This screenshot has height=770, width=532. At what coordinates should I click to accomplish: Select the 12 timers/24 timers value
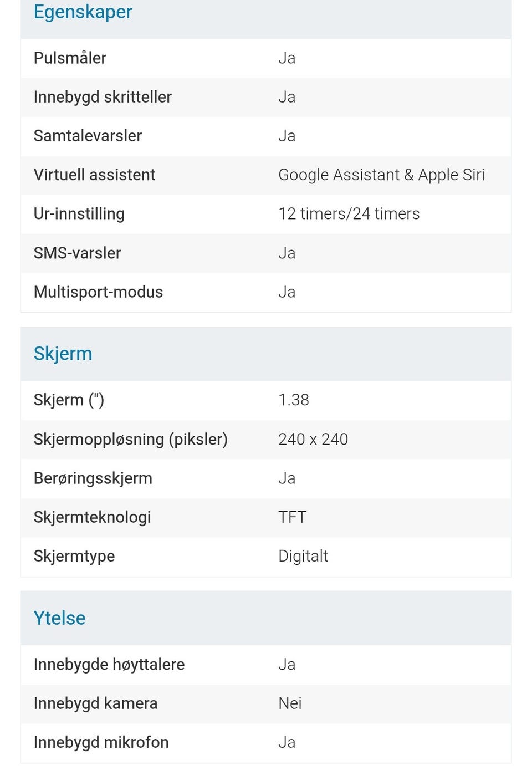point(349,214)
